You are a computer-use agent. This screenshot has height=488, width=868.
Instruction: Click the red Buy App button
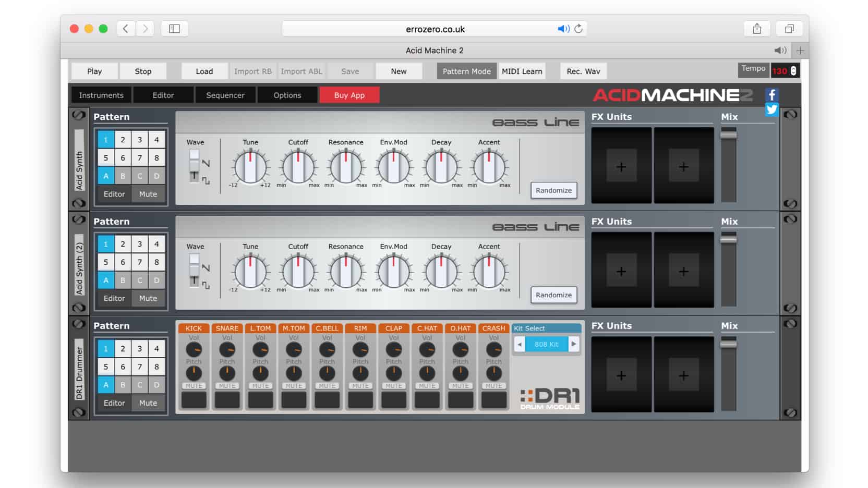coord(349,95)
